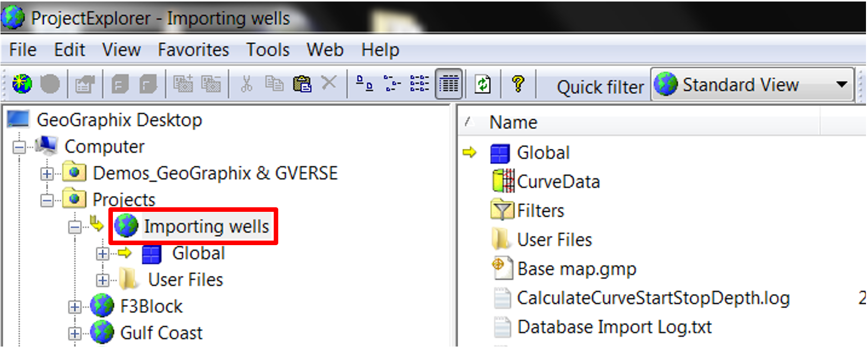Expand the F3Block project node
The image size is (868, 347).
click(75, 307)
